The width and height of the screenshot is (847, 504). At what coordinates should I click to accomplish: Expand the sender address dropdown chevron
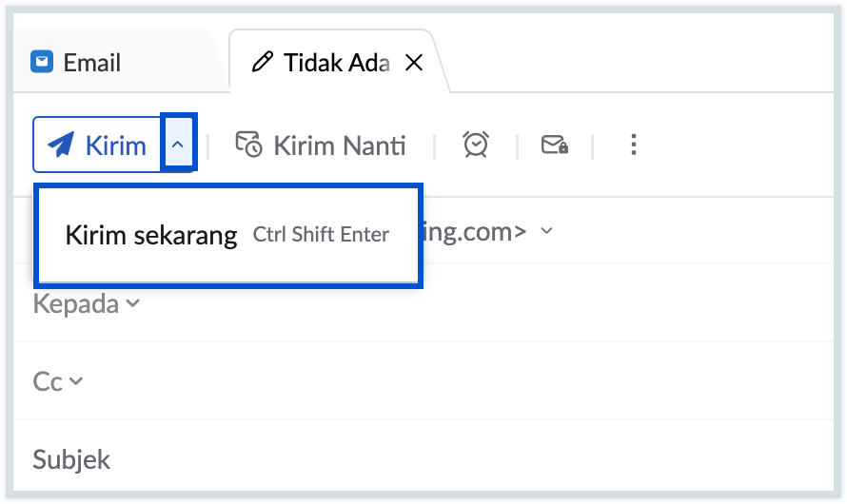(x=546, y=231)
